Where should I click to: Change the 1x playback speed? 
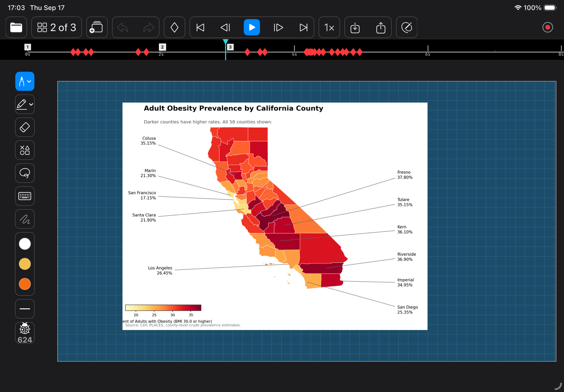[x=329, y=27]
